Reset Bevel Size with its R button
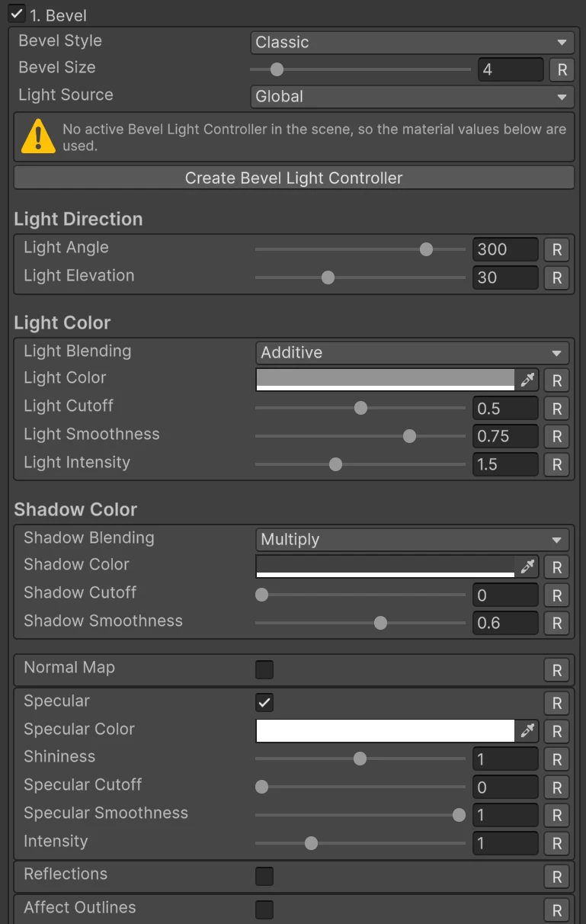The width and height of the screenshot is (586, 924). click(562, 70)
